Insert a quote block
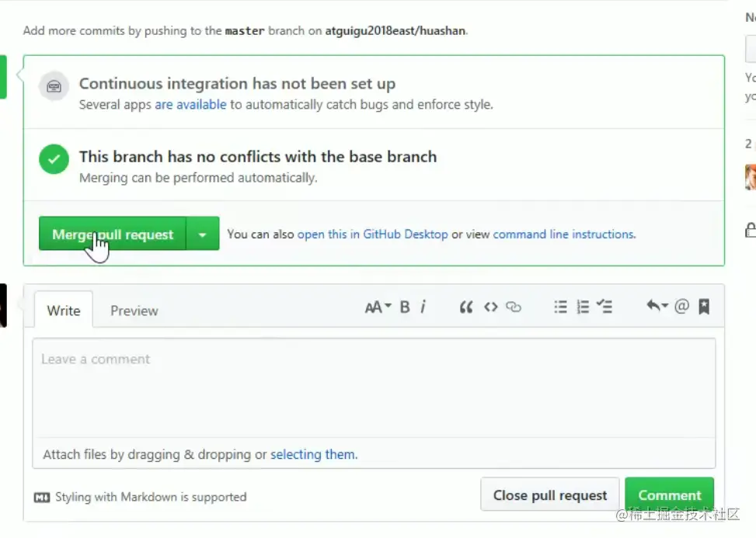 (466, 307)
